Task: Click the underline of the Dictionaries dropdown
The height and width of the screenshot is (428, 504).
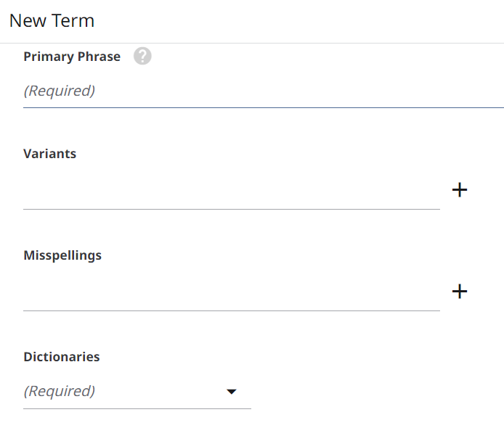Action: 137,408
